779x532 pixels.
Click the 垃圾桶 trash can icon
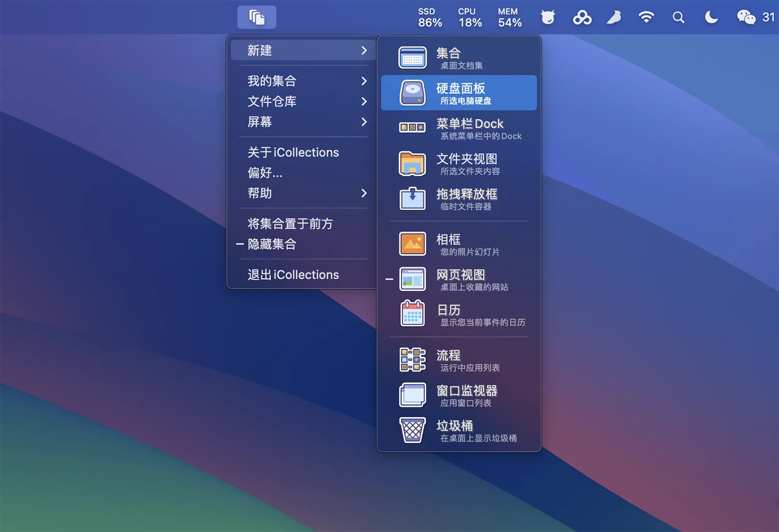tap(412, 430)
